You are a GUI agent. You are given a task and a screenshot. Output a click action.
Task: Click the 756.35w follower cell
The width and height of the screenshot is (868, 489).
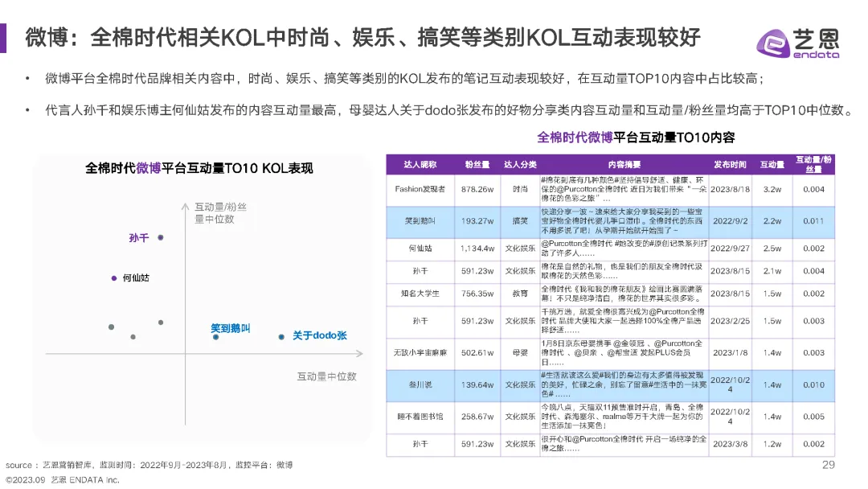coord(477,294)
